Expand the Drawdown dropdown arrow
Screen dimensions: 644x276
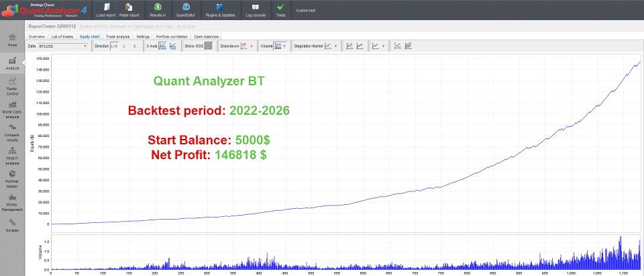tap(252, 46)
